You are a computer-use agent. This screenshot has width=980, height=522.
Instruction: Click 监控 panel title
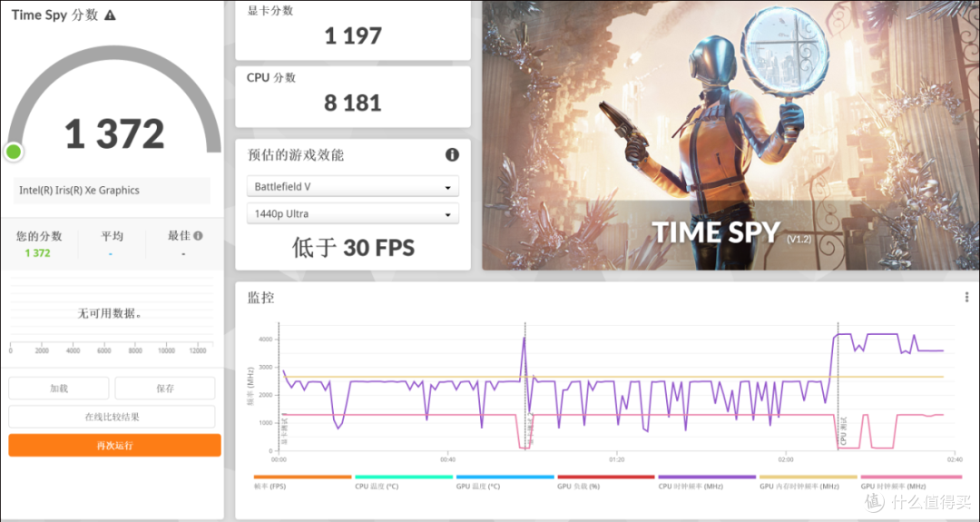tap(260, 298)
